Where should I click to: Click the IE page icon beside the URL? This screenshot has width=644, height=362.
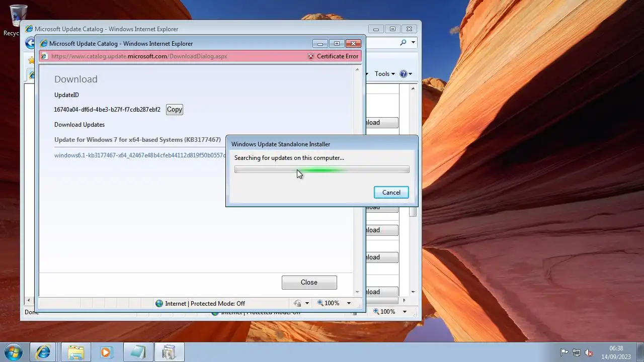[x=44, y=56]
